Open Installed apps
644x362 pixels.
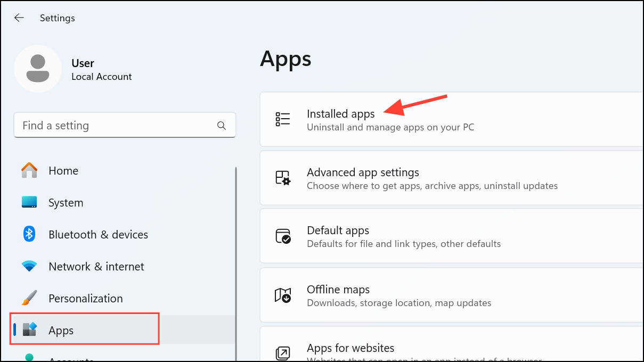(452, 119)
